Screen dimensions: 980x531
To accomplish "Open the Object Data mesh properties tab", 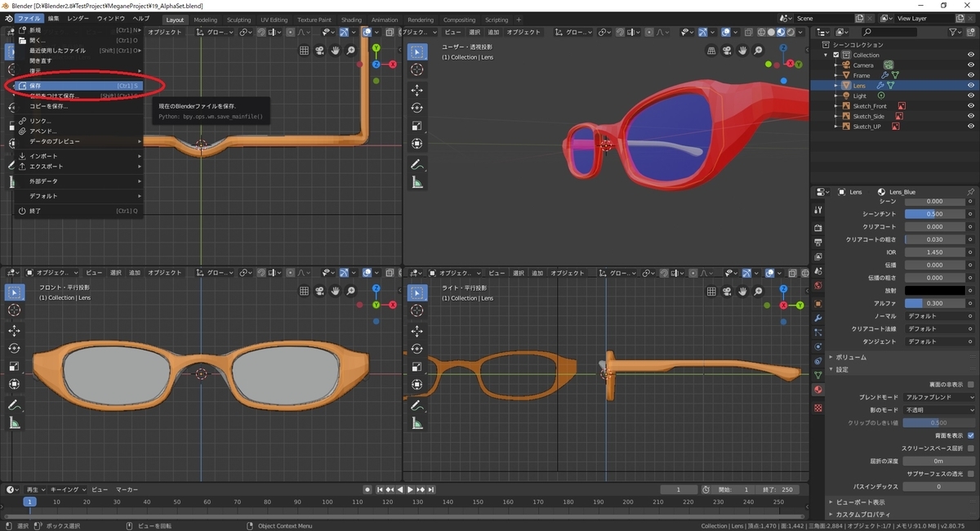I will tap(818, 375).
